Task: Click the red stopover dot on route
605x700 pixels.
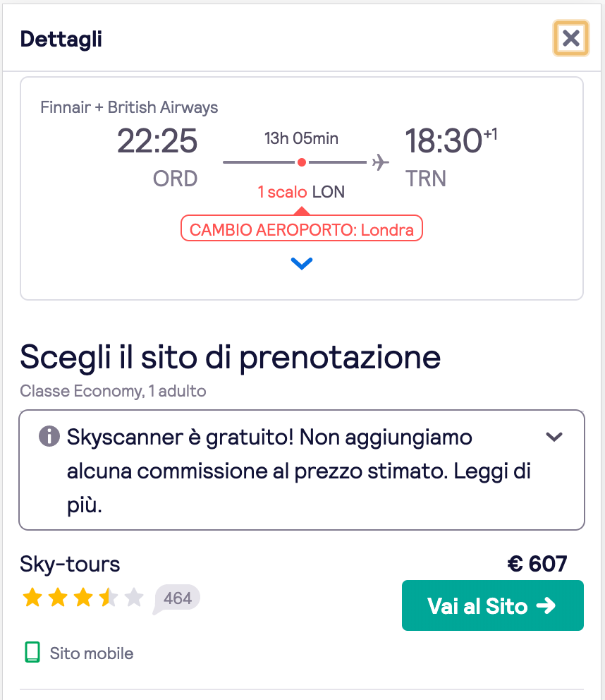Action: pyautogui.click(x=302, y=162)
